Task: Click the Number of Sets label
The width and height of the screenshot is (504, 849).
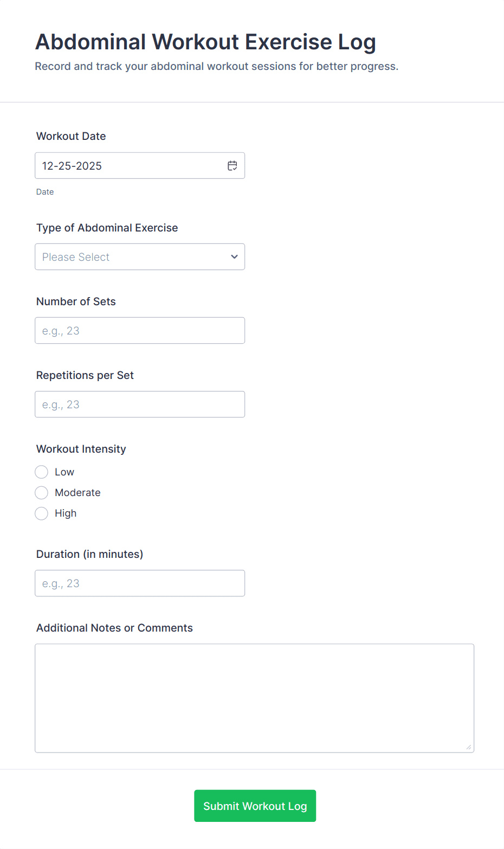Action: click(x=76, y=301)
